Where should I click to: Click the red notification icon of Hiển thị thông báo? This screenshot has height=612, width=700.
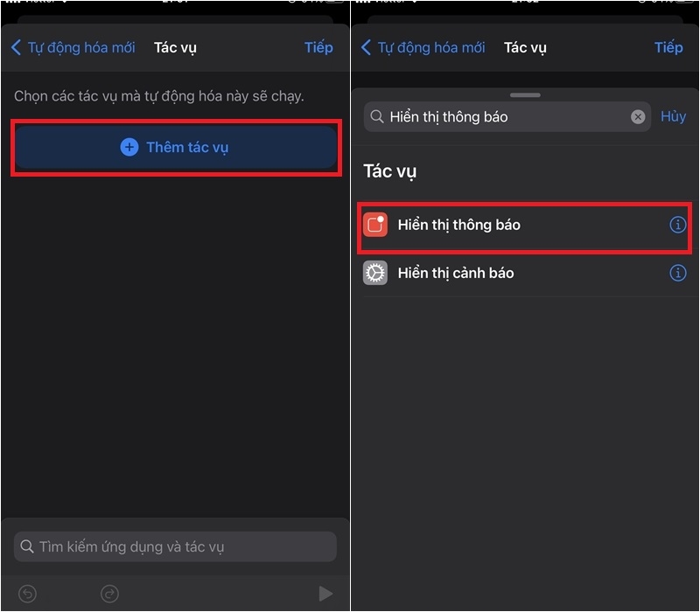point(375,225)
